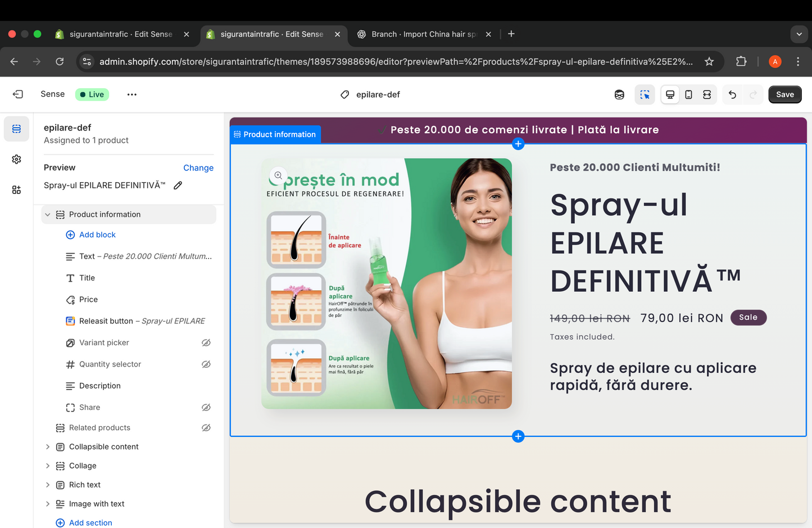Expand the Image with text section

pos(48,504)
